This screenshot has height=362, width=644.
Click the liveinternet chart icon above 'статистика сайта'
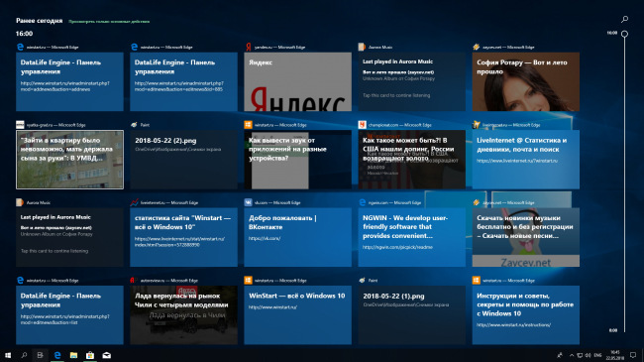point(134,202)
